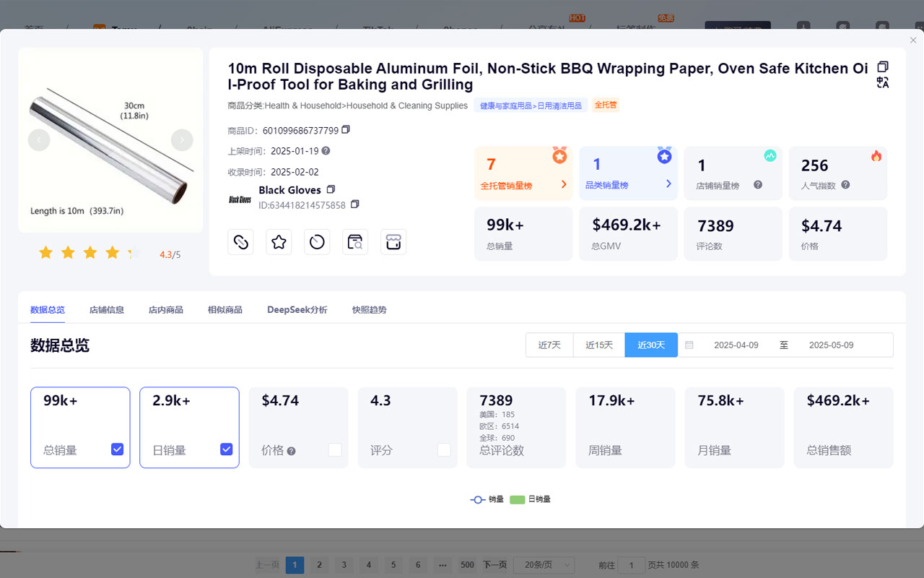Image resolution: width=924 pixels, height=578 pixels.
Task: Open the 店铺信息 tab
Action: coord(106,309)
